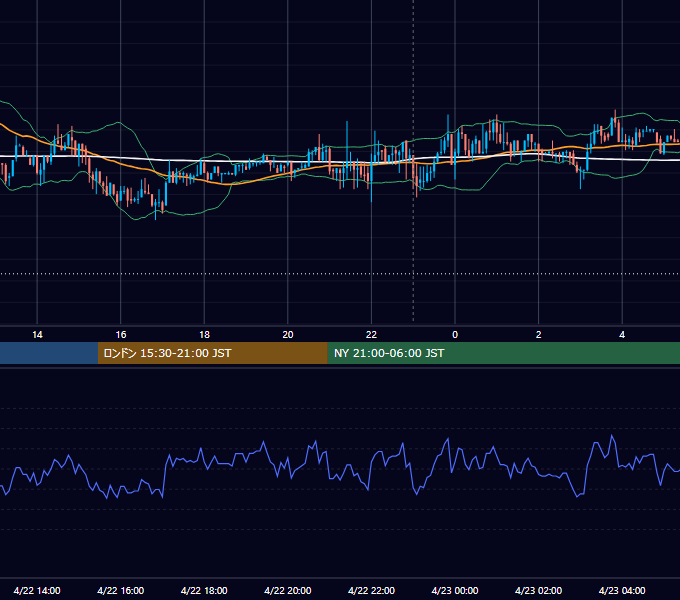Click the hour label 22 on the time axis
The image size is (680, 600).
tap(371, 335)
